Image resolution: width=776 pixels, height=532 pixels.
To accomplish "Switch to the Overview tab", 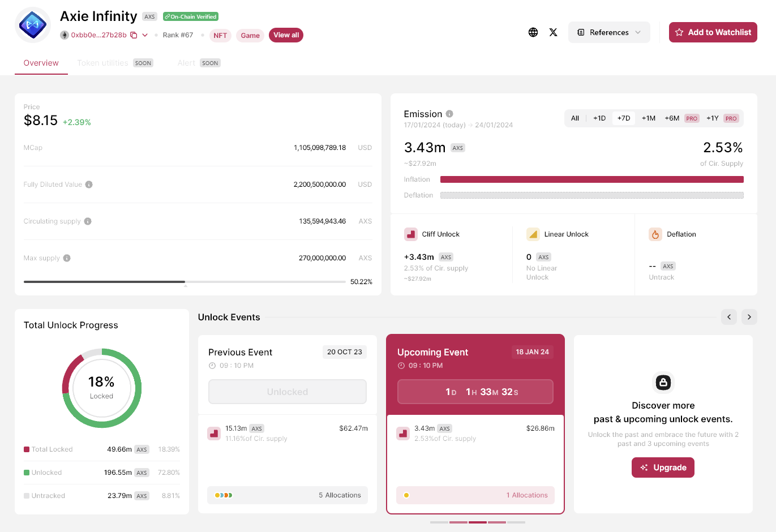I will [41, 63].
